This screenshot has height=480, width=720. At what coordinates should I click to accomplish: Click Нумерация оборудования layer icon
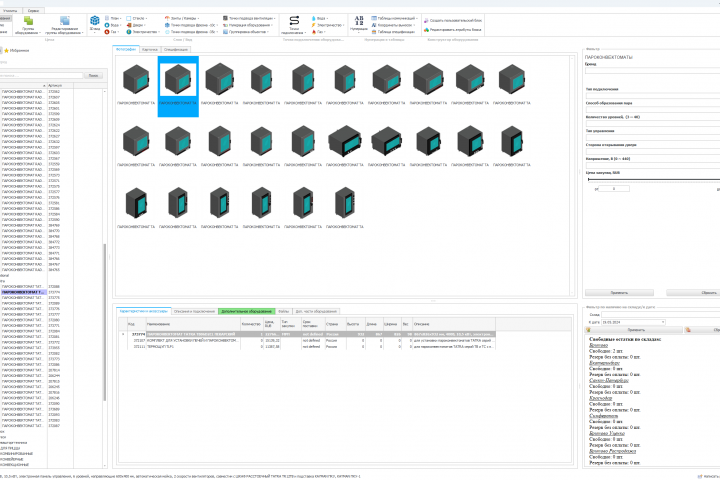pyautogui.click(x=225, y=25)
